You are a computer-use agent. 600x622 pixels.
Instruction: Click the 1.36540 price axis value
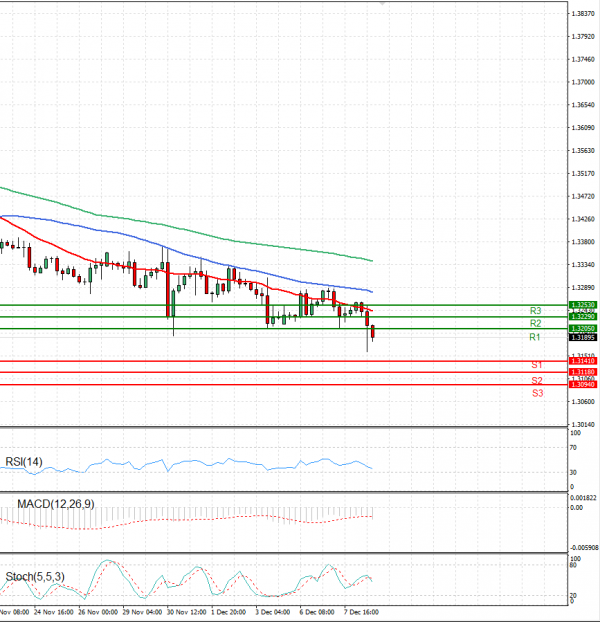(x=583, y=105)
